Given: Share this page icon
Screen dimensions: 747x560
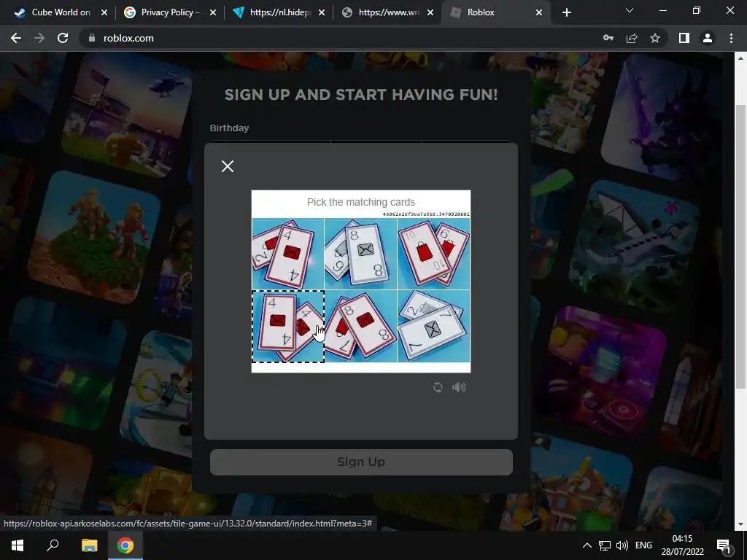Looking at the screenshot, I should click(632, 38).
